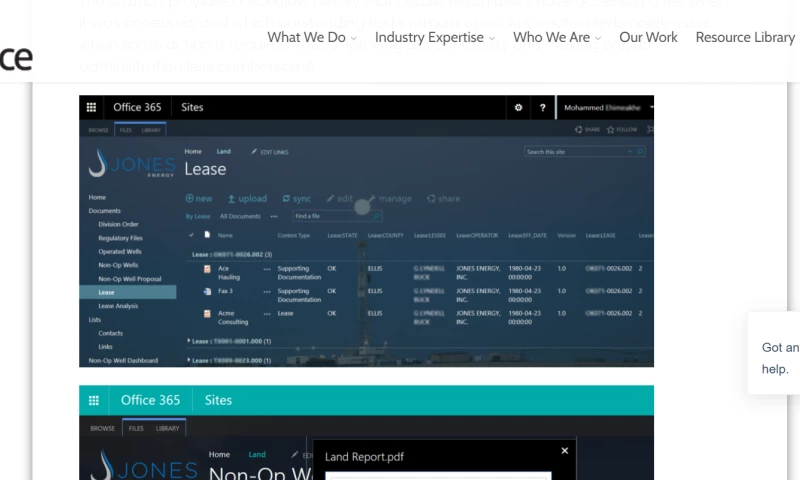Viewport: 800px width, 480px height.
Task: Open the ellipsis menu for Fax 3
Action: click(x=267, y=291)
